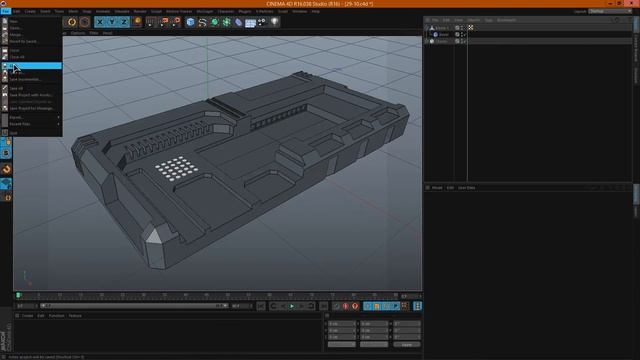
Task: Toggle the X axis lock
Action: [100, 22]
